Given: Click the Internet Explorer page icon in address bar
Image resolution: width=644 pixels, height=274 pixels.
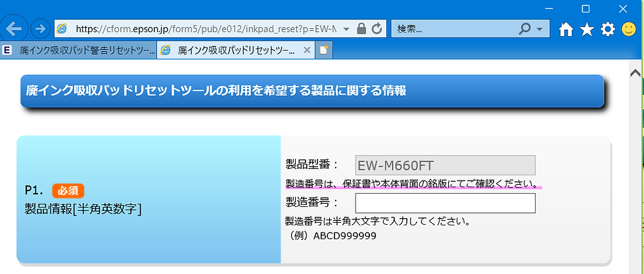Looking at the screenshot, I should [x=62, y=29].
